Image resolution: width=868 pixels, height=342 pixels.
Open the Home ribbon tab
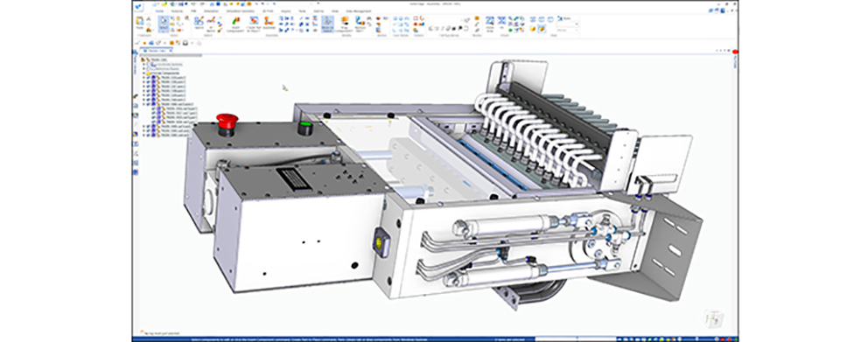[159, 11]
